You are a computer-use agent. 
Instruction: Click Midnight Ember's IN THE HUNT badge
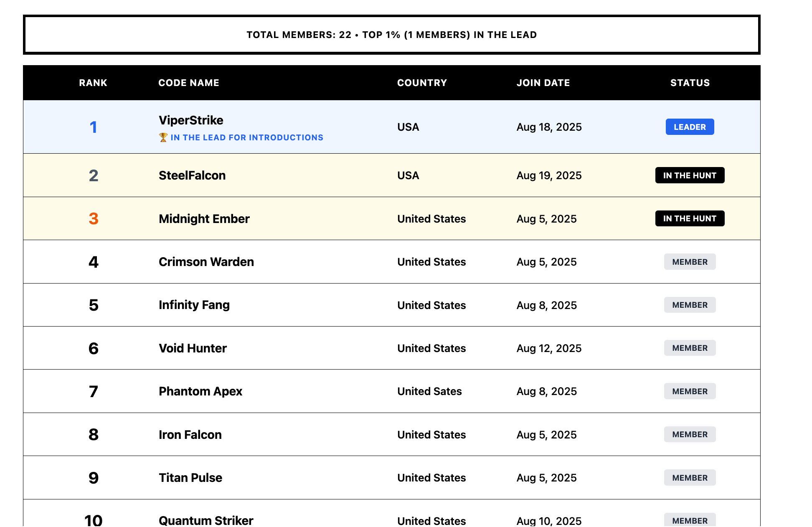(x=689, y=218)
